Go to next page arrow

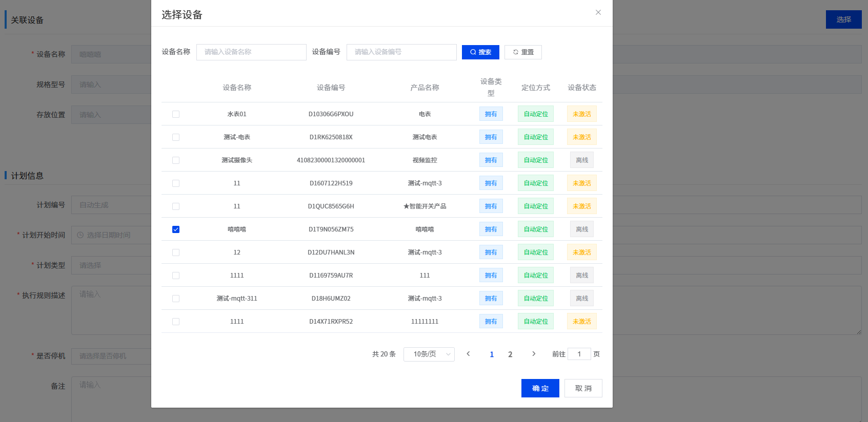point(534,354)
